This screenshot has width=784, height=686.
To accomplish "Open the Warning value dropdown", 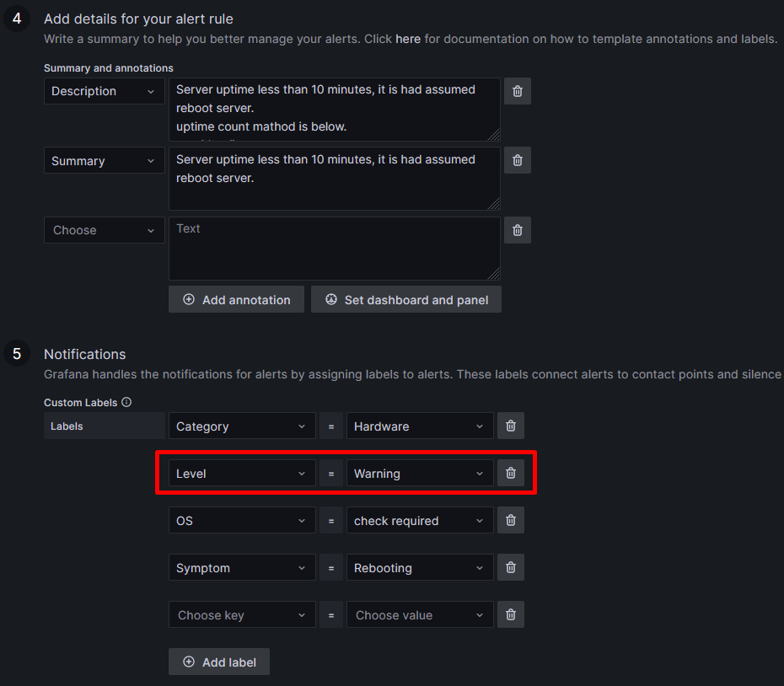I will coord(420,473).
